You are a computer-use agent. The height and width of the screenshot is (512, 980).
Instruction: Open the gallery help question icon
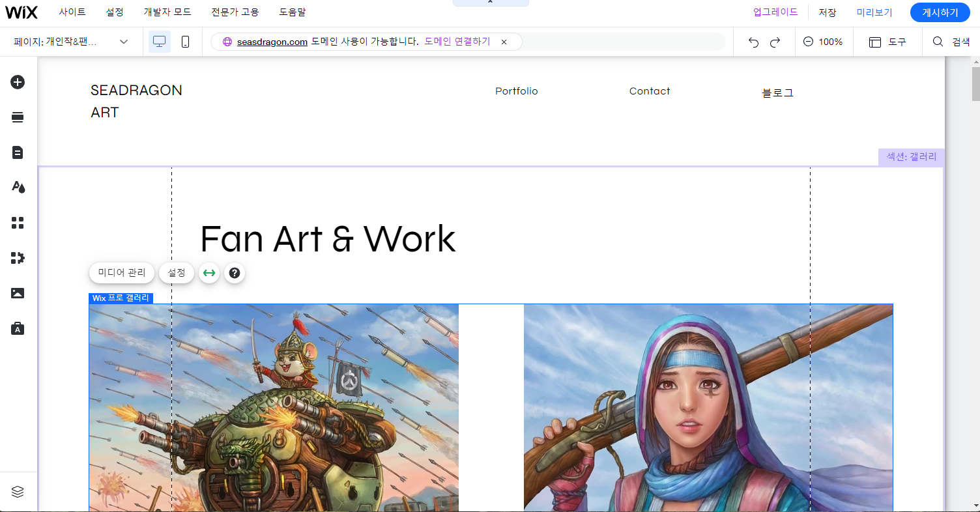pos(235,273)
